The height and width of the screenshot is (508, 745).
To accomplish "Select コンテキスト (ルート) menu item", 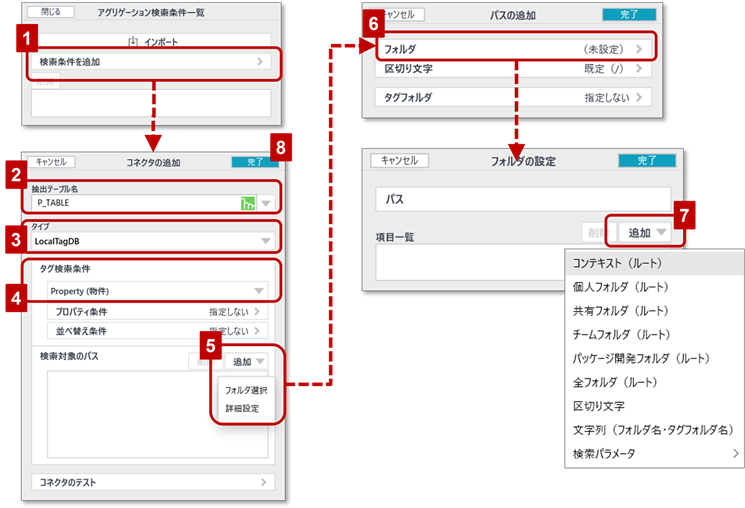I will click(x=654, y=263).
